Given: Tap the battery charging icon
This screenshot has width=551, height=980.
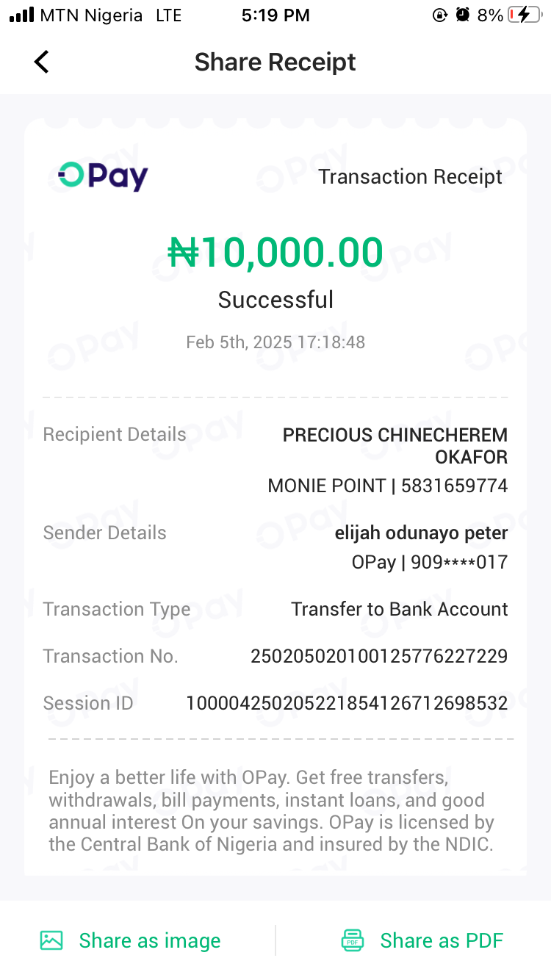Looking at the screenshot, I should [x=524, y=15].
